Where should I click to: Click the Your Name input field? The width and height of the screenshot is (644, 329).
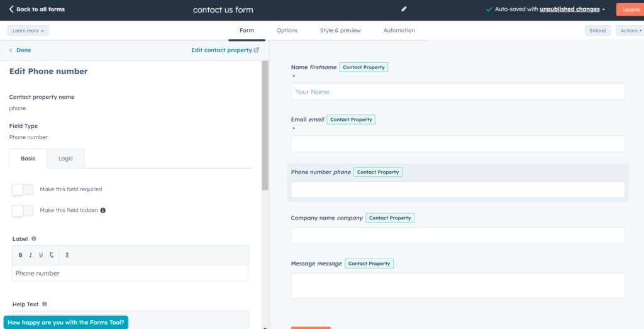click(457, 92)
